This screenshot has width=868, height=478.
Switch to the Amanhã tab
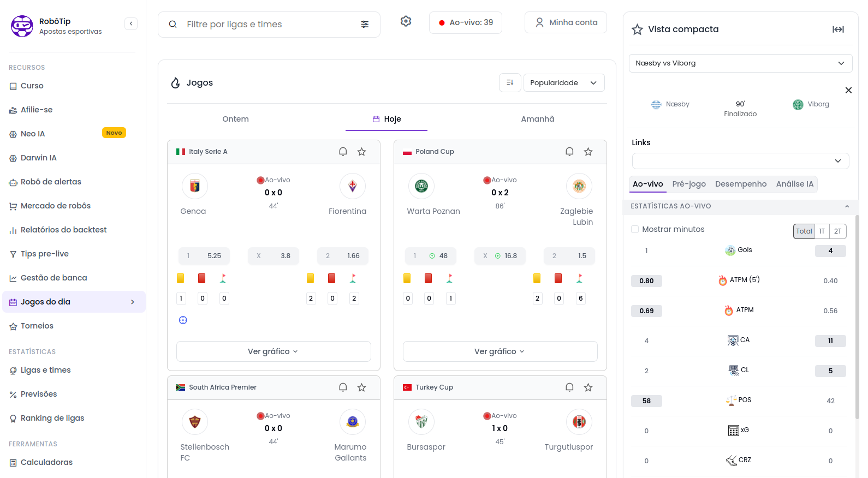coord(537,119)
